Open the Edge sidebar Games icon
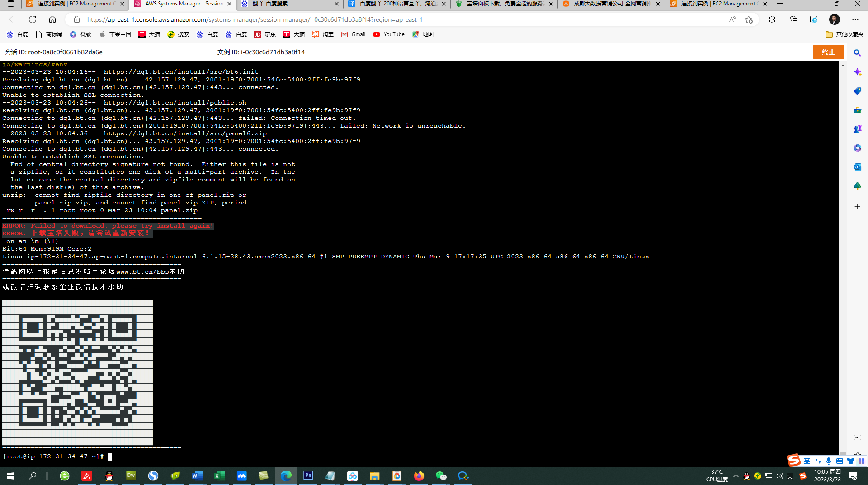868x485 pixels. [x=857, y=129]
